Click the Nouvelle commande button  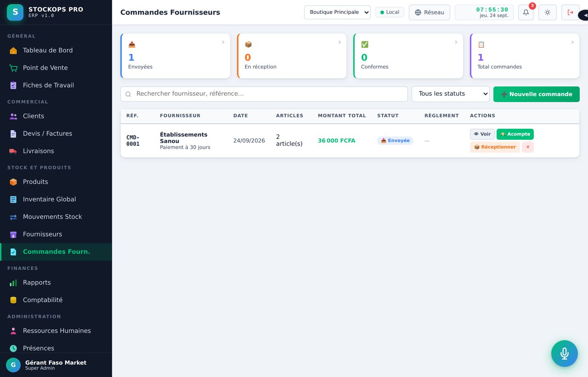coord(537,94)
